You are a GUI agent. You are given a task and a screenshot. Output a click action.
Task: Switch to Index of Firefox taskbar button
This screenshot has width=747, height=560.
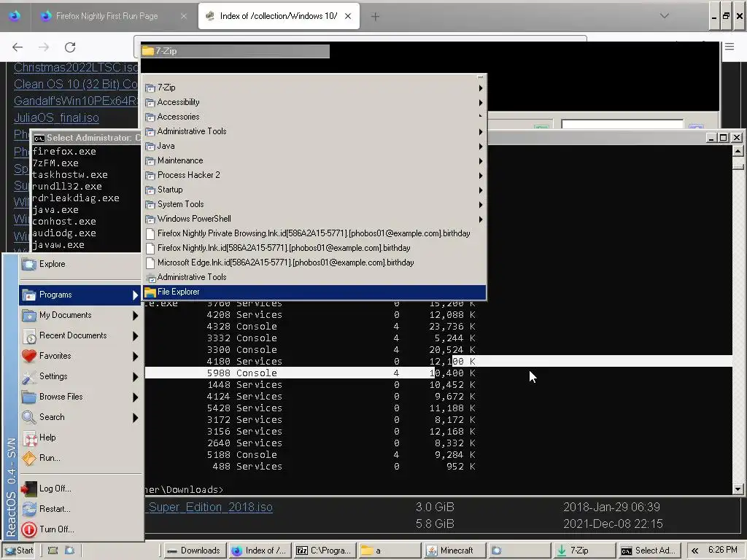259,551
